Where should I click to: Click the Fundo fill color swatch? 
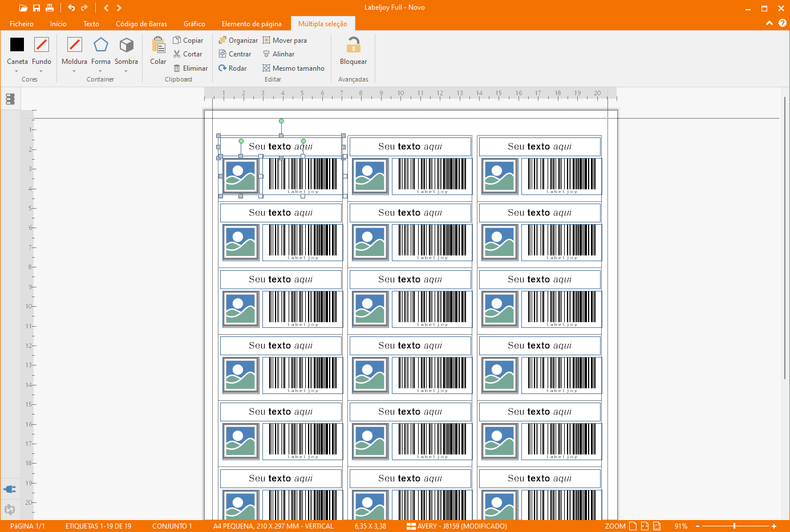tap(41, 44)
